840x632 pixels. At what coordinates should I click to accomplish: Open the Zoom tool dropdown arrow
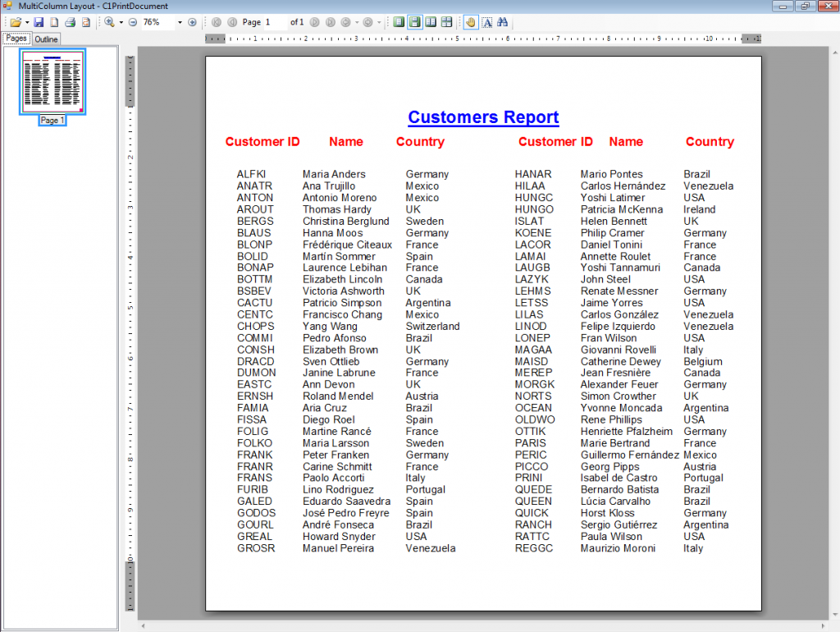121,22
